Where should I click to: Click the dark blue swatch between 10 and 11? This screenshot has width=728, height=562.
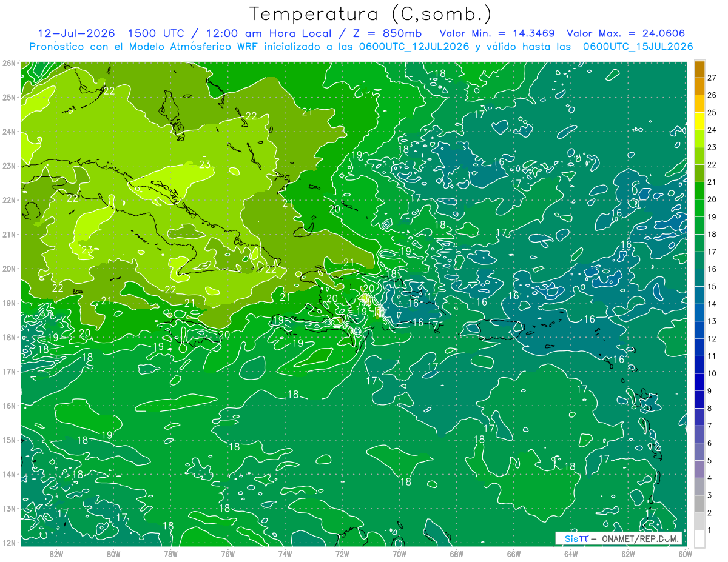pos(699,365)
